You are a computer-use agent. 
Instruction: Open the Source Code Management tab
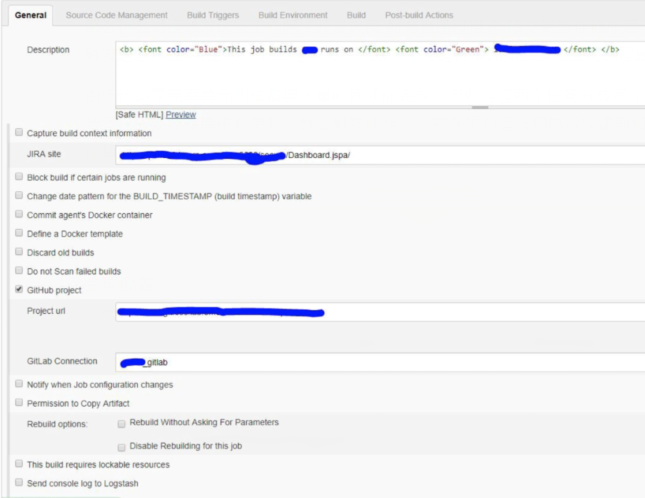click(118, 15)
